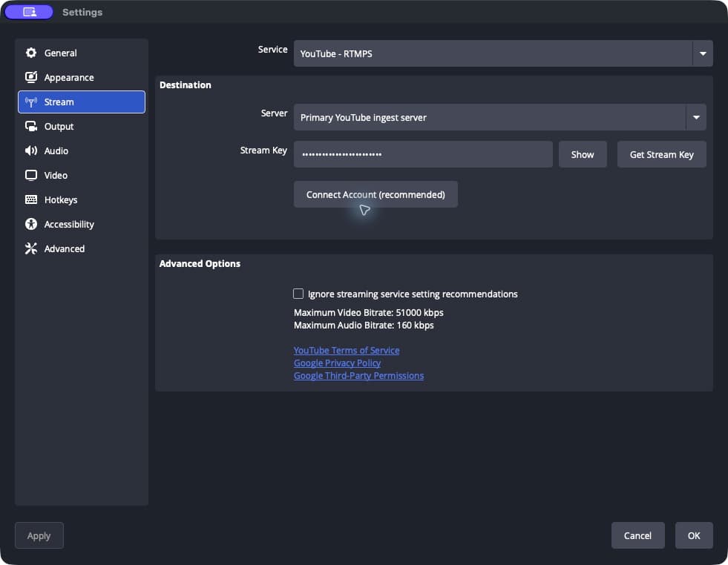Select the Stream settings section

pyautogui.click(x=81, y=102)
